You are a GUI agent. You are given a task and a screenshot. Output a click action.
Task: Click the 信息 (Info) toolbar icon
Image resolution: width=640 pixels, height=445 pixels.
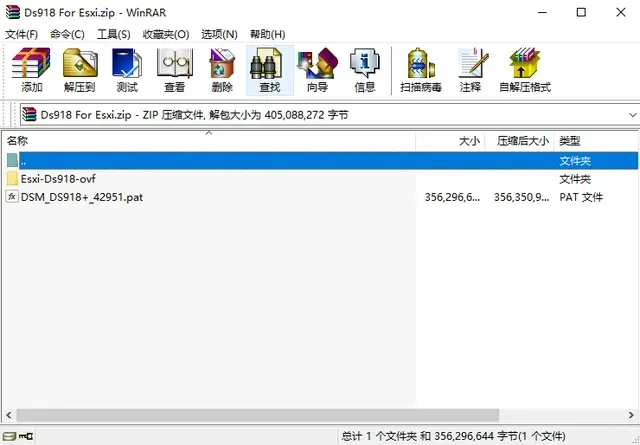point(364,63)
